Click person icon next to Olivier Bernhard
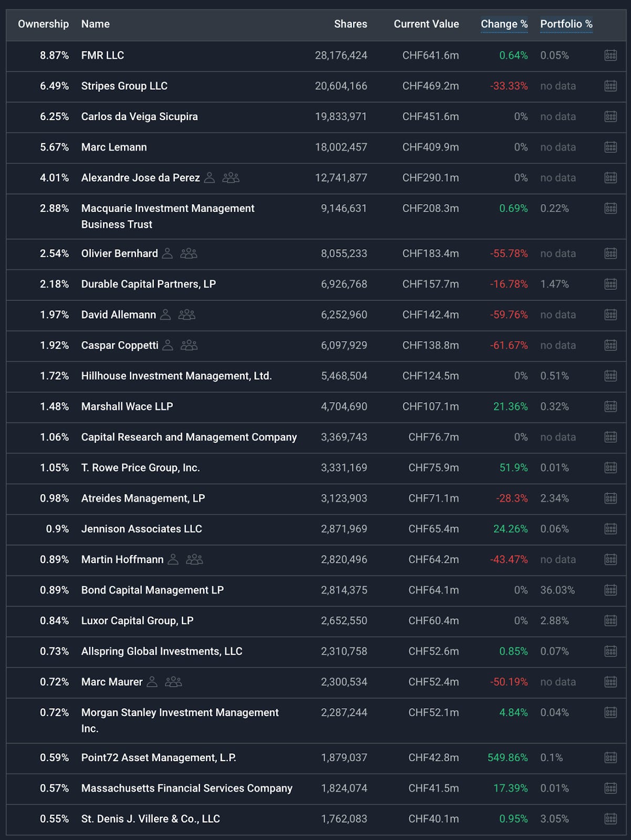Image resolution: width=631 pixels, height=840 pixels. click(167, 253)
